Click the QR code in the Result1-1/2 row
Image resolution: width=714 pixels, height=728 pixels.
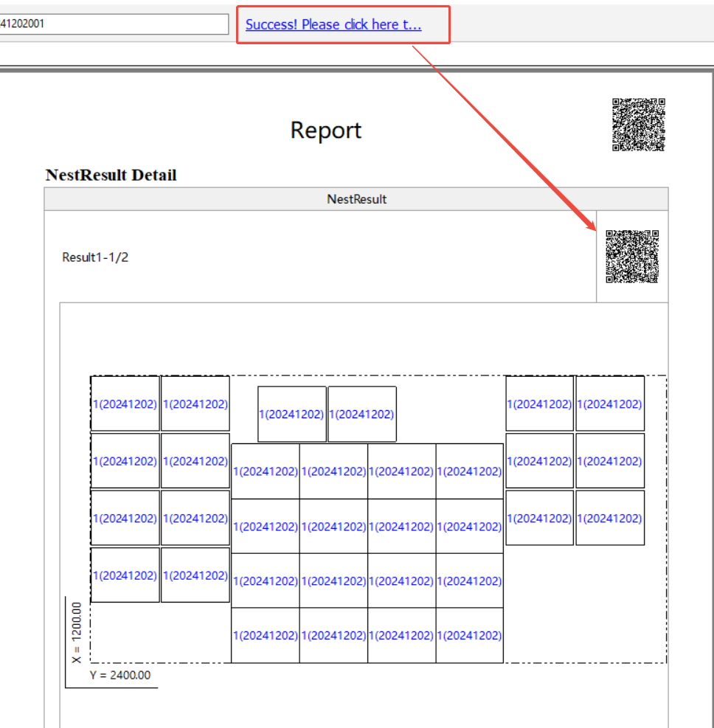[x=632, y=256]
